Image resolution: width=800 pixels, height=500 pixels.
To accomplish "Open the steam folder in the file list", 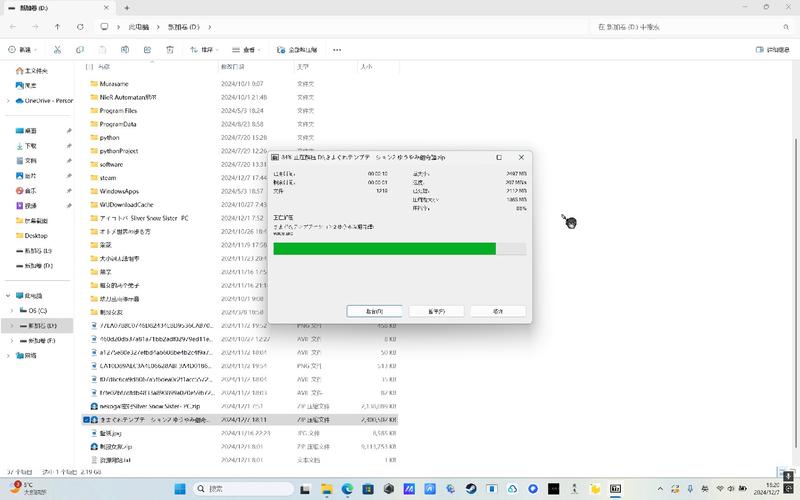I will 109,177.
